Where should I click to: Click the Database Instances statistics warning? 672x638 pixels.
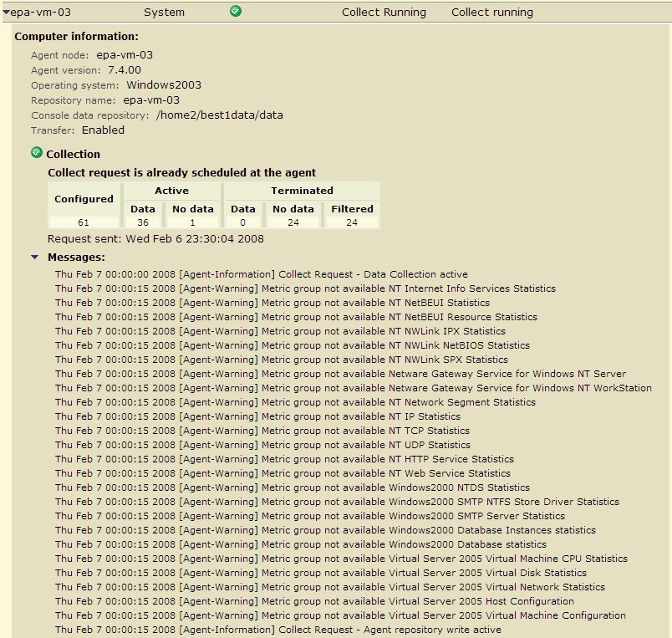(x=325, y=530)
